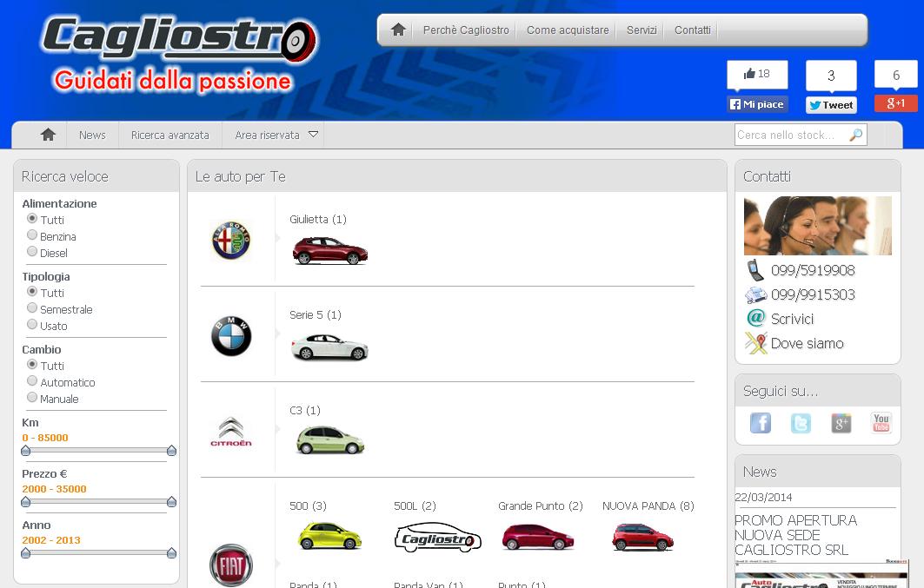Open the Fiat brand logo
Viewport: 924px width, 588px height.
pyautogui.click(x=231, y=565)
